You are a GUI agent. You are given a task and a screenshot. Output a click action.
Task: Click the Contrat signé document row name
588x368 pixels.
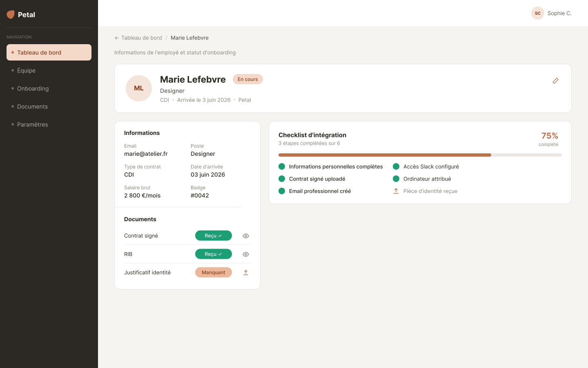[x=141, y=236]
